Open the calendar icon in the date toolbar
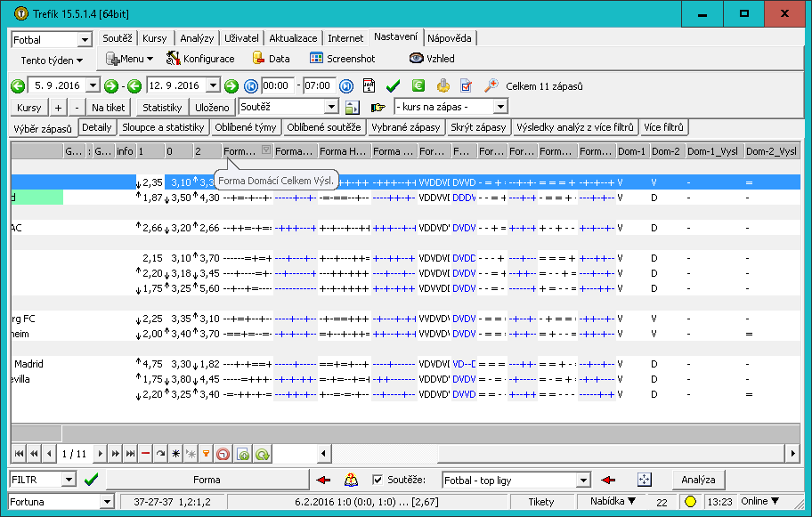The image size is (812, 517). (x=369, y=85)
